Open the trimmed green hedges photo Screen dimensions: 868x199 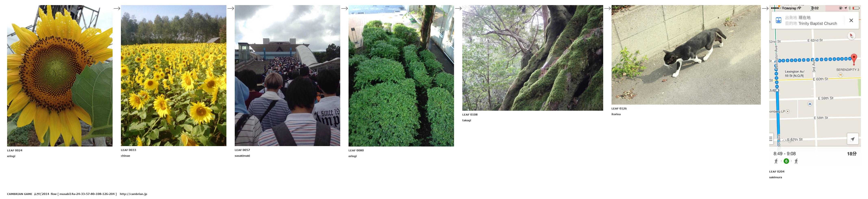pos(401,75)
